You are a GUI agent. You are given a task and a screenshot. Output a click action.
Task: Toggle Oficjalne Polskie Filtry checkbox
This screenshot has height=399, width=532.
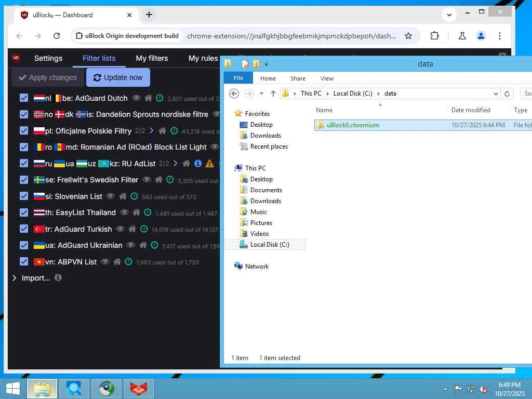[x=24, y=130]
